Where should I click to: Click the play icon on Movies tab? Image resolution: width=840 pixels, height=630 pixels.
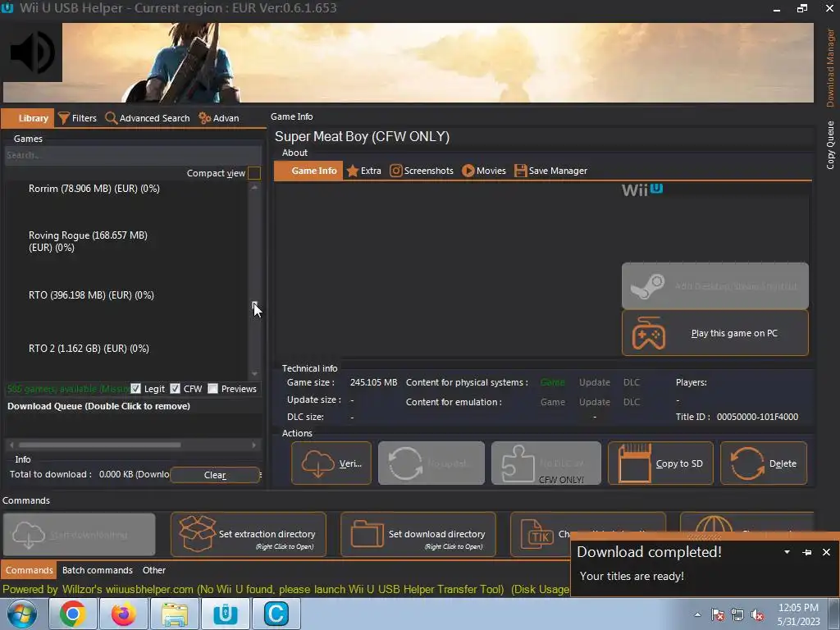point(468,171)
